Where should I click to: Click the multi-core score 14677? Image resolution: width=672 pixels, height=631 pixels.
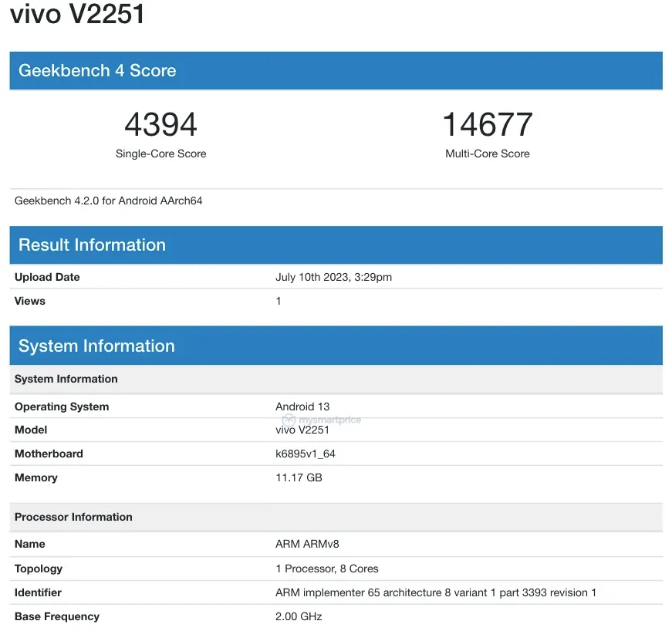tap(487, 125)
